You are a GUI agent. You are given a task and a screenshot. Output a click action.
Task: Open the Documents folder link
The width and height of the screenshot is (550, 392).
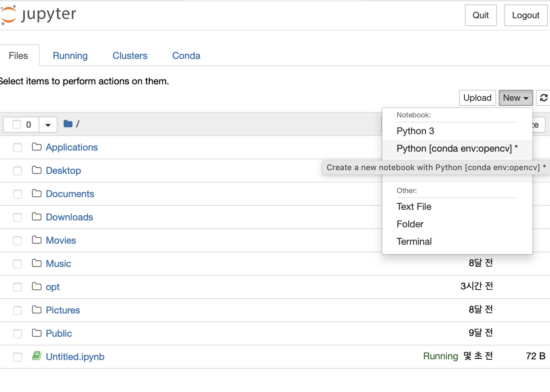pos(70,193)
